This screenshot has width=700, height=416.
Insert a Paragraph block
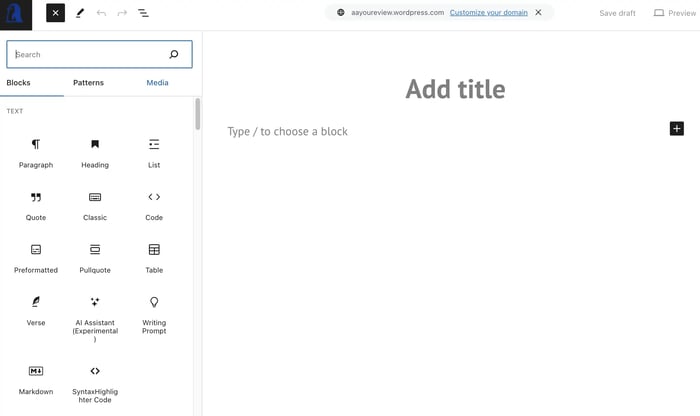coord(36,153)
